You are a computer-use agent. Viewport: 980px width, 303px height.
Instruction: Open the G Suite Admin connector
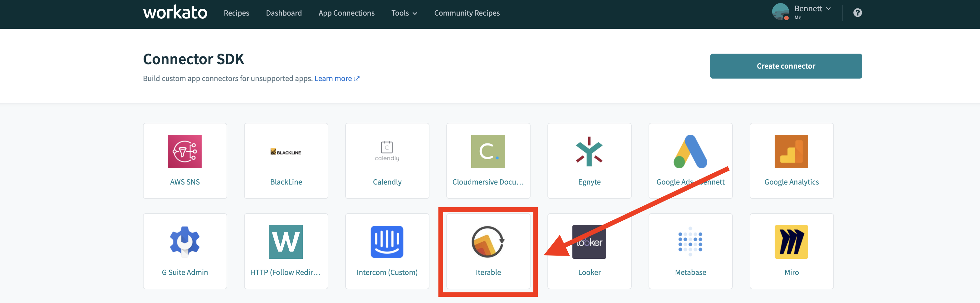point(185,251)
